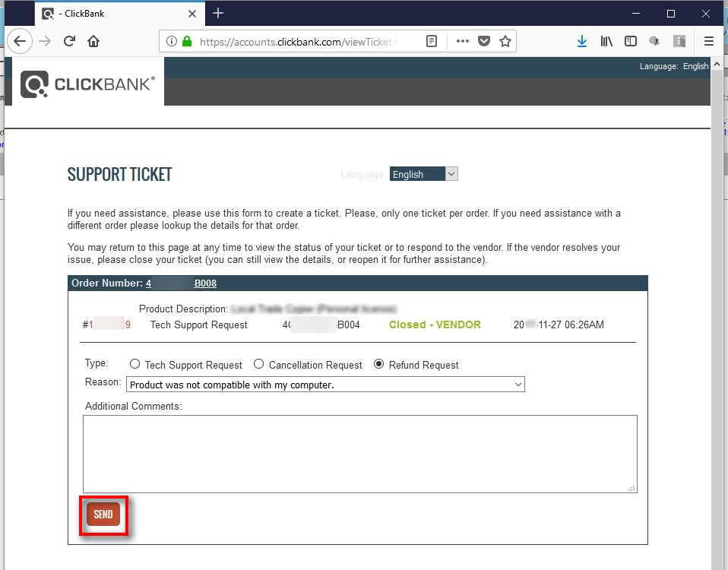
Task: Click the ticket date 11-27 06:26AM
Action: coord(559,325)
